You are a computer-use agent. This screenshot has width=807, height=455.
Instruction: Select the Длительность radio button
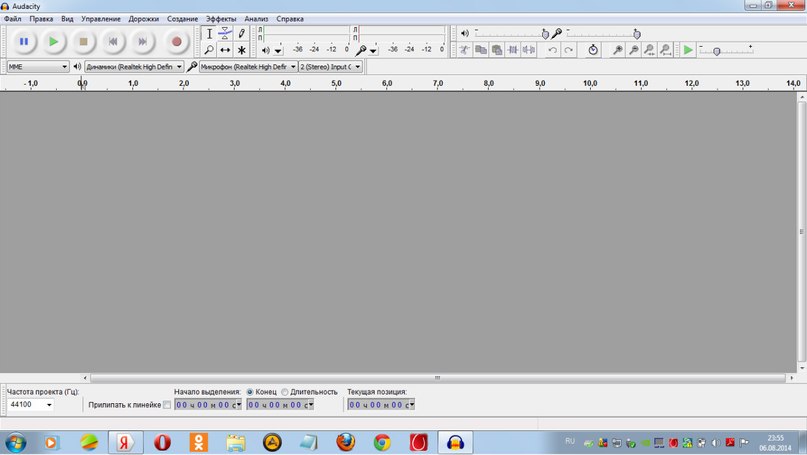tap(285, 392)
